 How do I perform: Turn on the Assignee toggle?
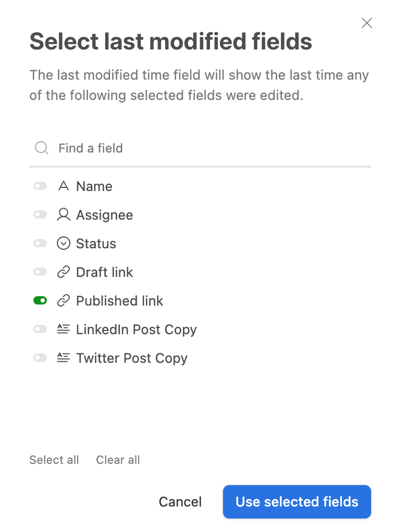pos(40,215)
